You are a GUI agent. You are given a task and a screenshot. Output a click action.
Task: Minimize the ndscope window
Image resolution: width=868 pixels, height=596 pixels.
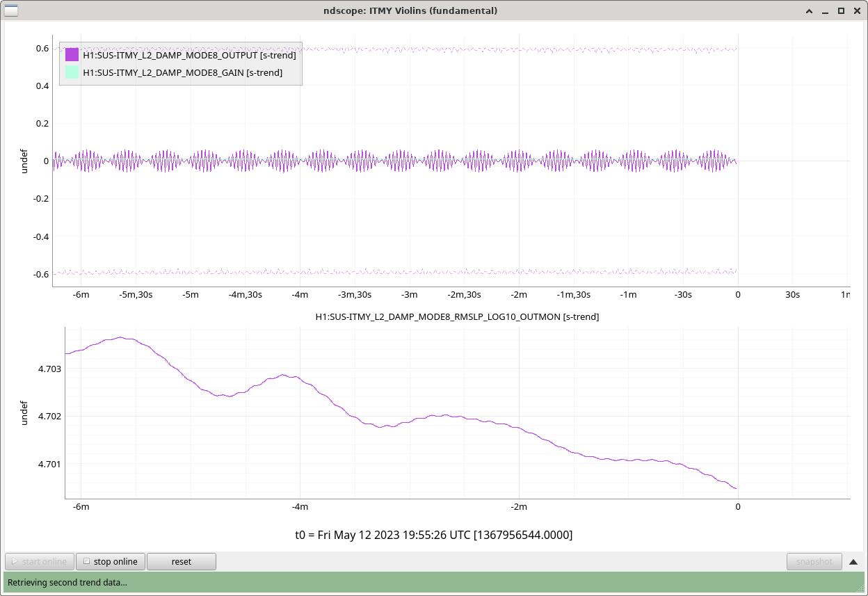[825, 11]
